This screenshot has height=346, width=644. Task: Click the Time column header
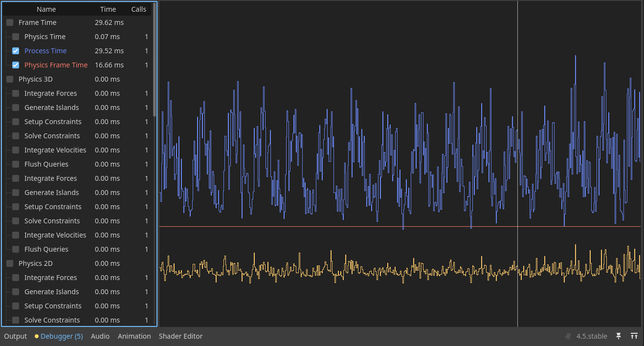108,9
